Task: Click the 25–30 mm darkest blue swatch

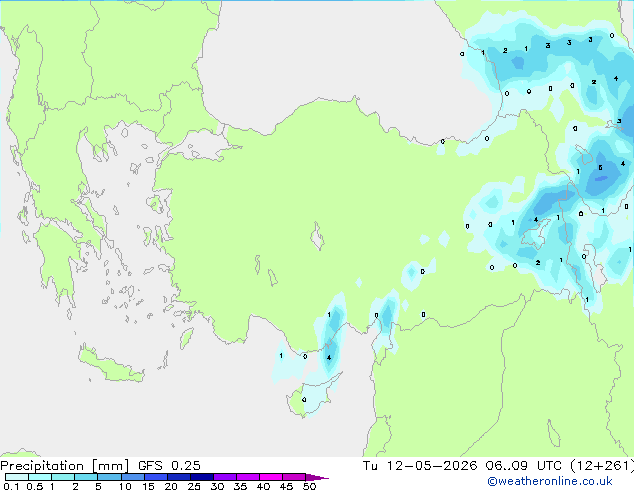Action: pyautogui.click(x=202, y=477)
